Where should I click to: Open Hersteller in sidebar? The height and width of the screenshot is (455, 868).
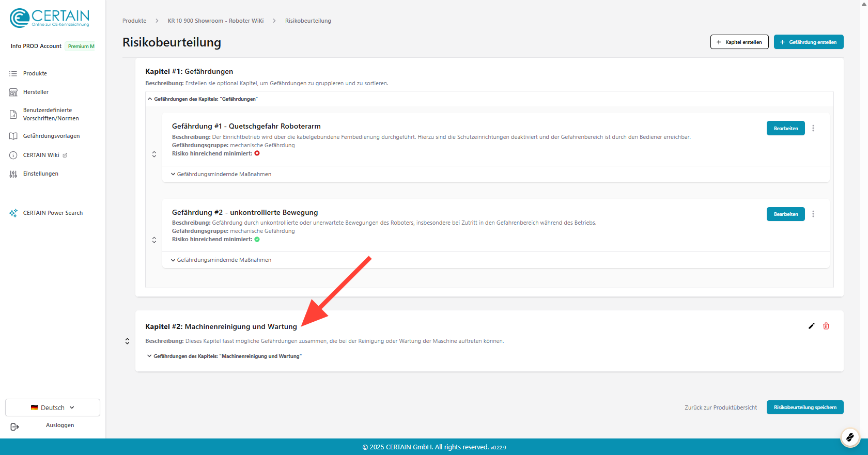click(36, 92)
